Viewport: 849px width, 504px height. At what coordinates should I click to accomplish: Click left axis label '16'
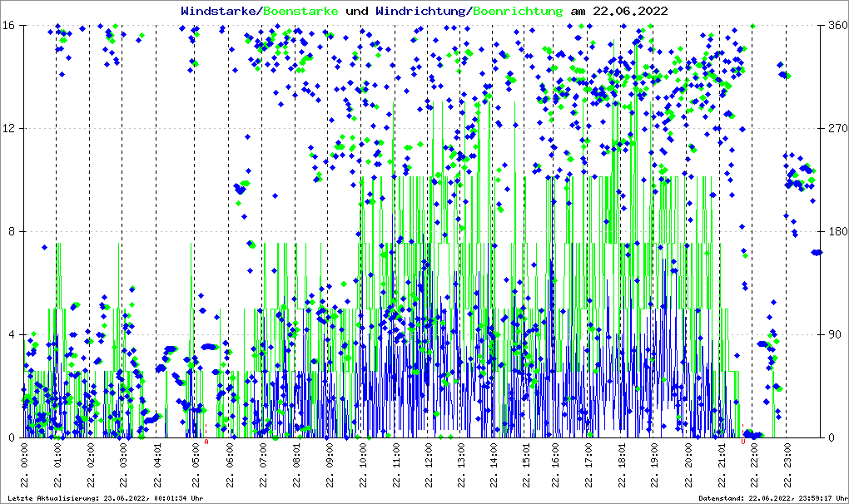click(x=7, y=26)
